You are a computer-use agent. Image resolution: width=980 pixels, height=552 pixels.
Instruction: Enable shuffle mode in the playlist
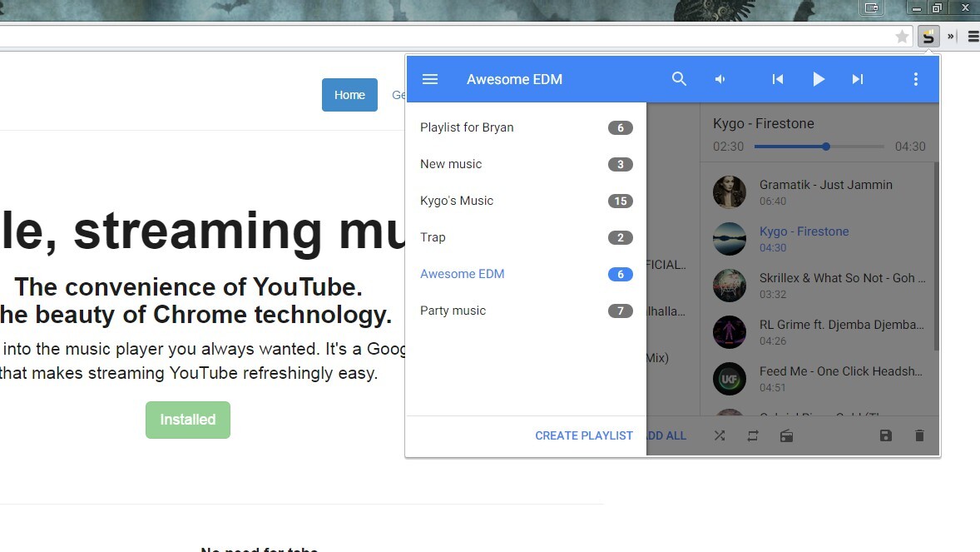pos(720,435)
